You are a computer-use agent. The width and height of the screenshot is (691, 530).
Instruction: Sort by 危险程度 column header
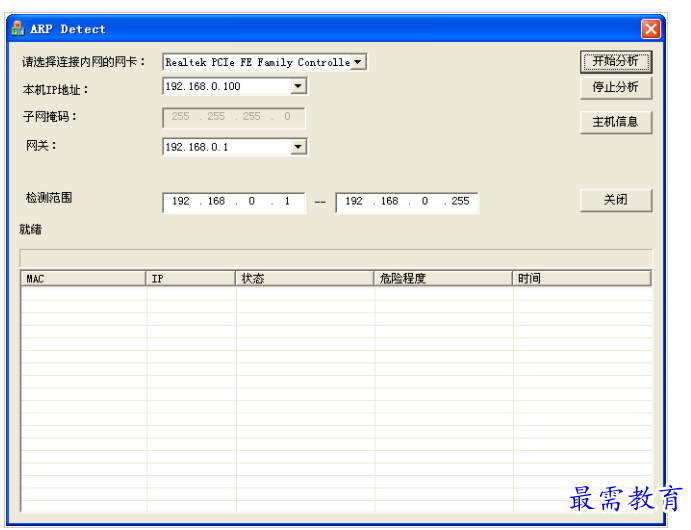443,278
